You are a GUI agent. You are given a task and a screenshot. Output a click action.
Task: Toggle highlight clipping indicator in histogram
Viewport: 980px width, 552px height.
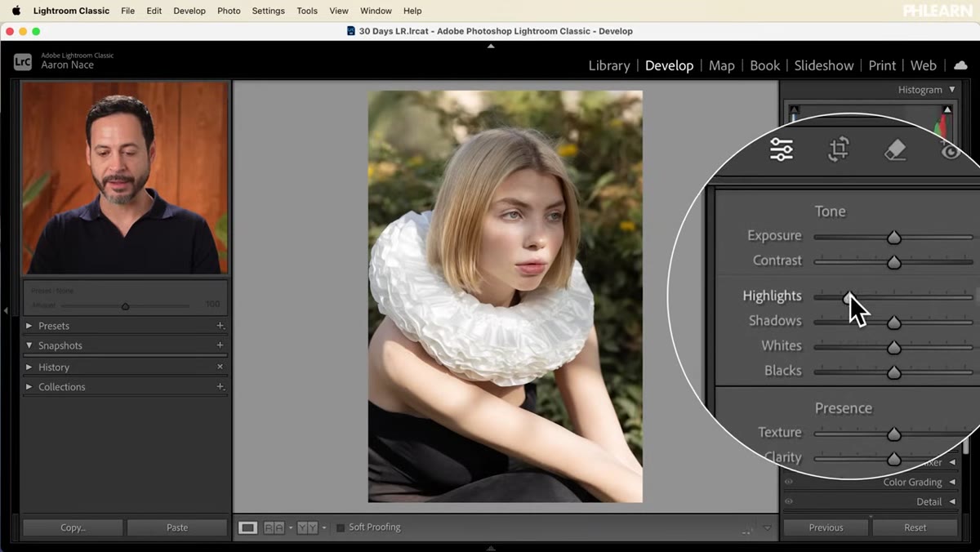pyautogui.click(x=947, y=109)
